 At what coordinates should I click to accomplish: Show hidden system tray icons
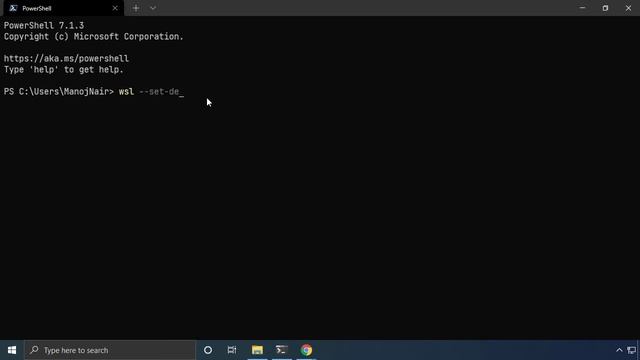(x=619, y=350)
